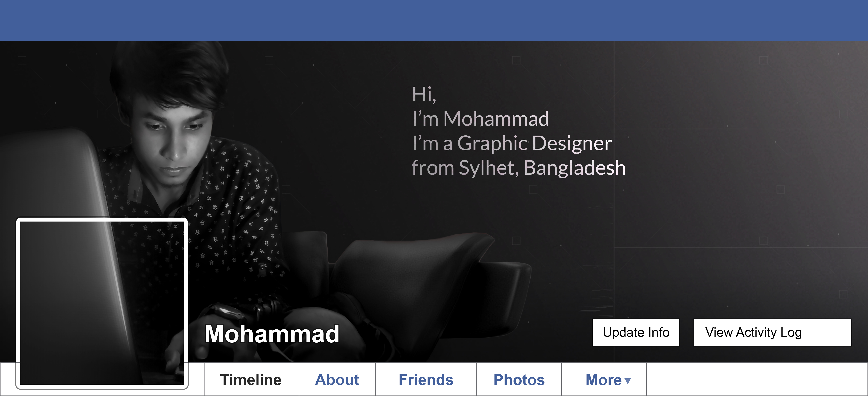
Task: Open the profile picture thumbnail
Action: coord(102,303)
